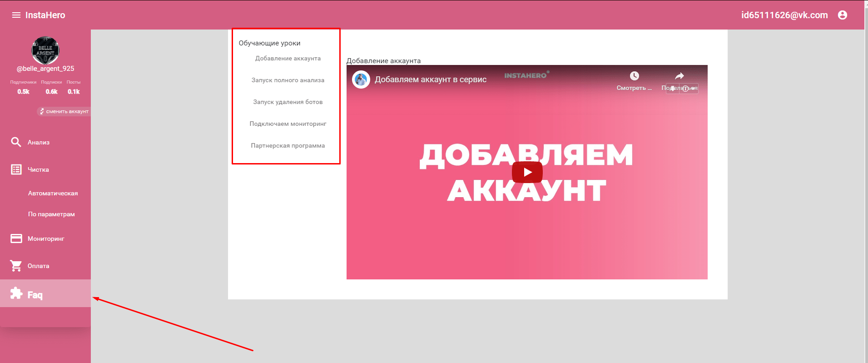Image resolution: width=868 pixels, height=363 pixels.
Task: Click the Мониторинг card icon
Action: coord(16,239)
